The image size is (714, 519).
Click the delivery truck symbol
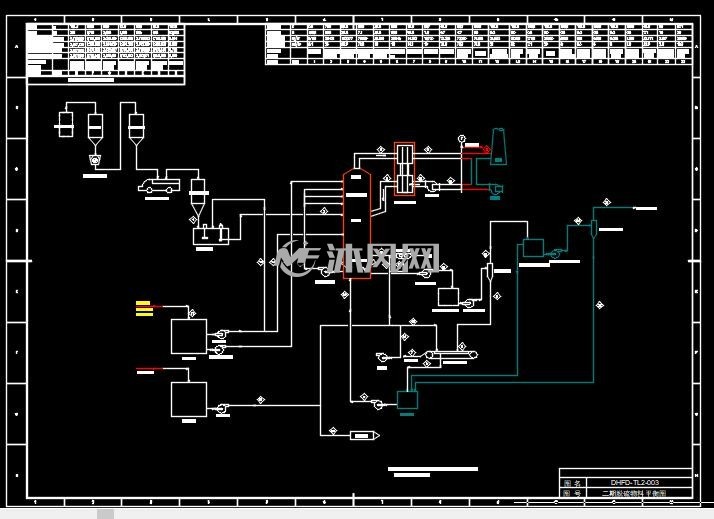point(159,186)
